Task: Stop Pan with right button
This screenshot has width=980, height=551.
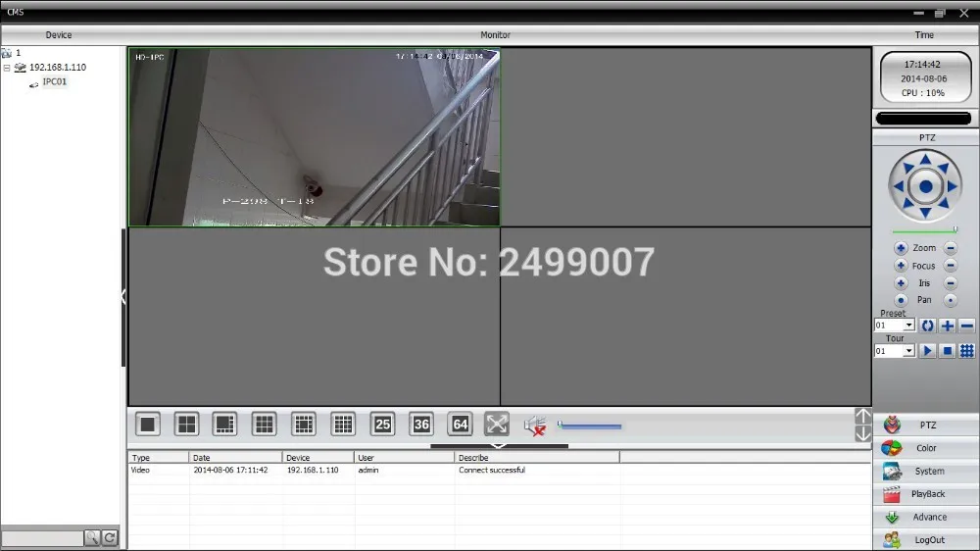Action: 951,300
